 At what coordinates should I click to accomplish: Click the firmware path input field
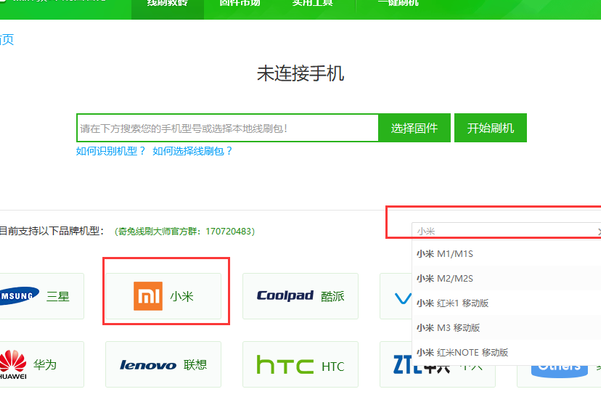click(228, 128)
